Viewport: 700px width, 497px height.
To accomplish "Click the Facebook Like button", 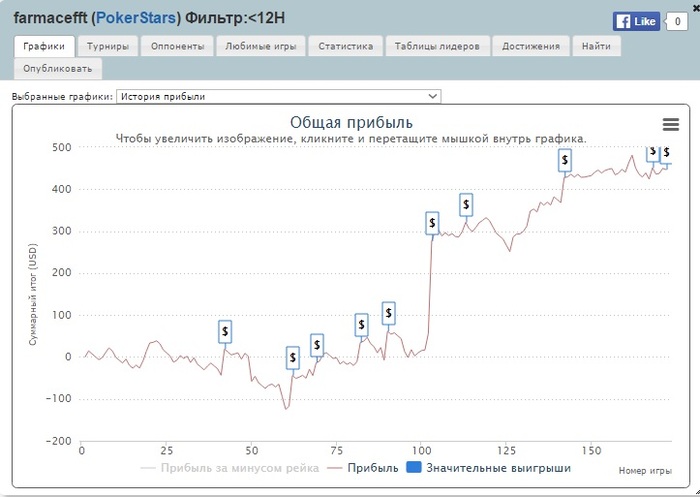I will [x=636, y=21].
